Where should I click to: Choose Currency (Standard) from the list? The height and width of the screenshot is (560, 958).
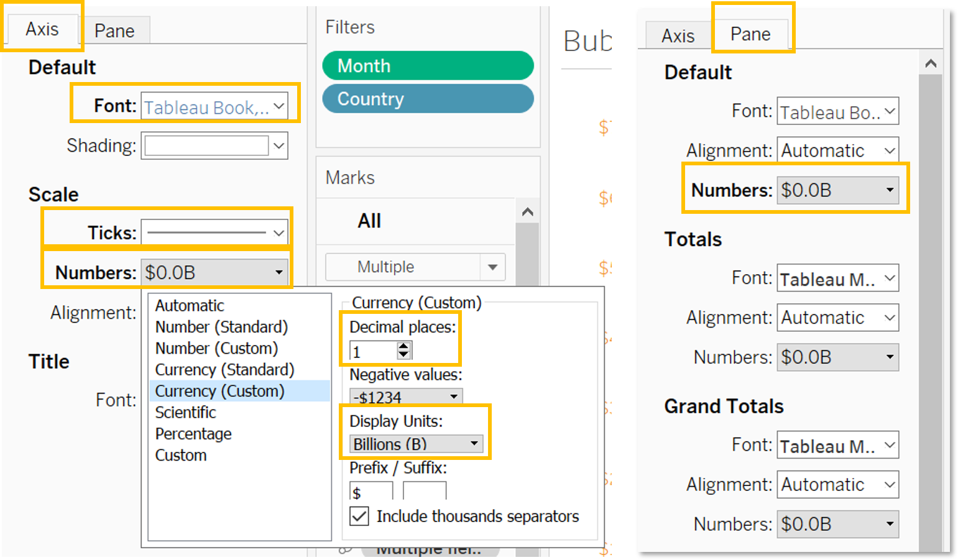[224, 370]
